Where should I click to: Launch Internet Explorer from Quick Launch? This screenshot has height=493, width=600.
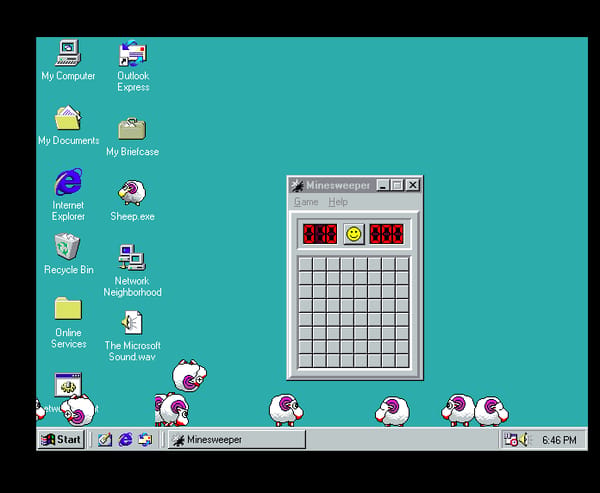[125, 439]
